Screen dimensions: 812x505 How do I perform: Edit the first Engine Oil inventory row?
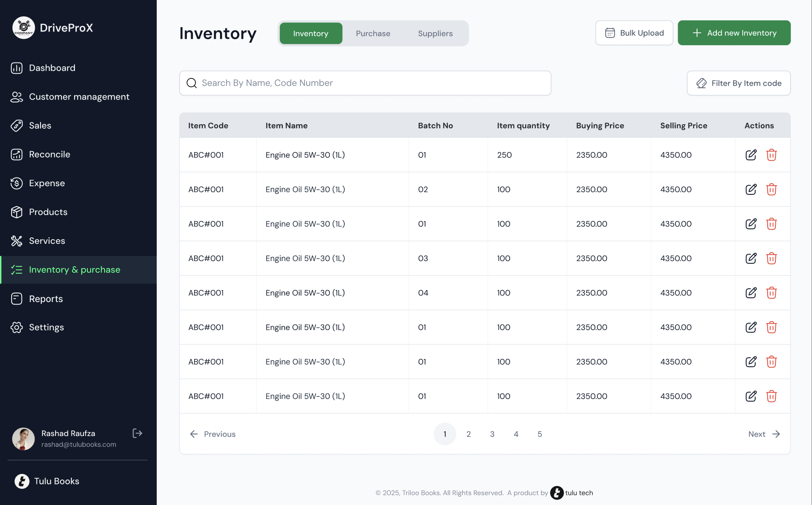pos(751,155)
